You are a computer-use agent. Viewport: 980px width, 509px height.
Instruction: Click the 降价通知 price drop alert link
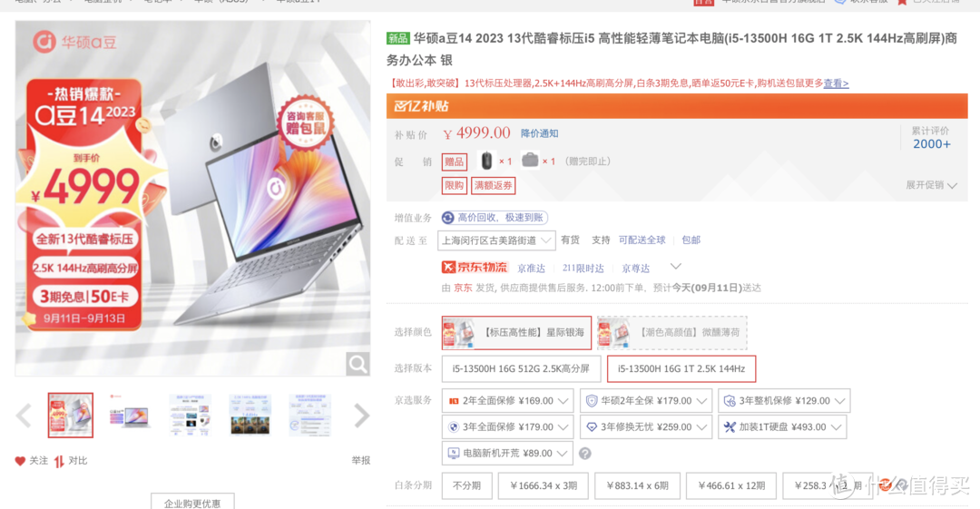coord(539,133)
